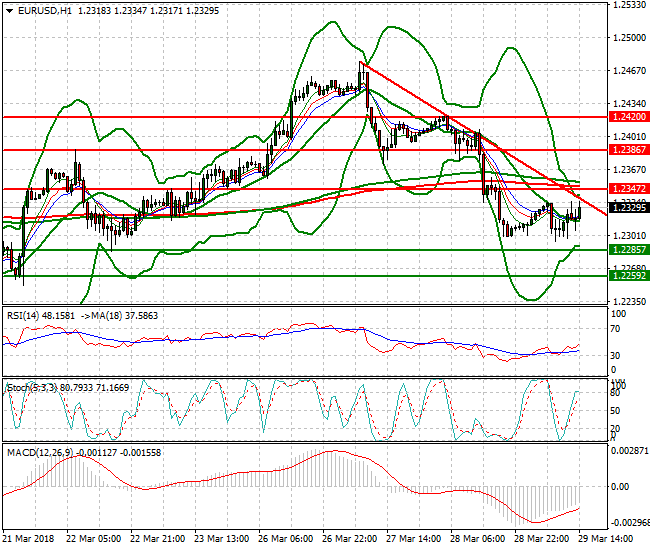Click the RSI scale level 70

[616, 329]
